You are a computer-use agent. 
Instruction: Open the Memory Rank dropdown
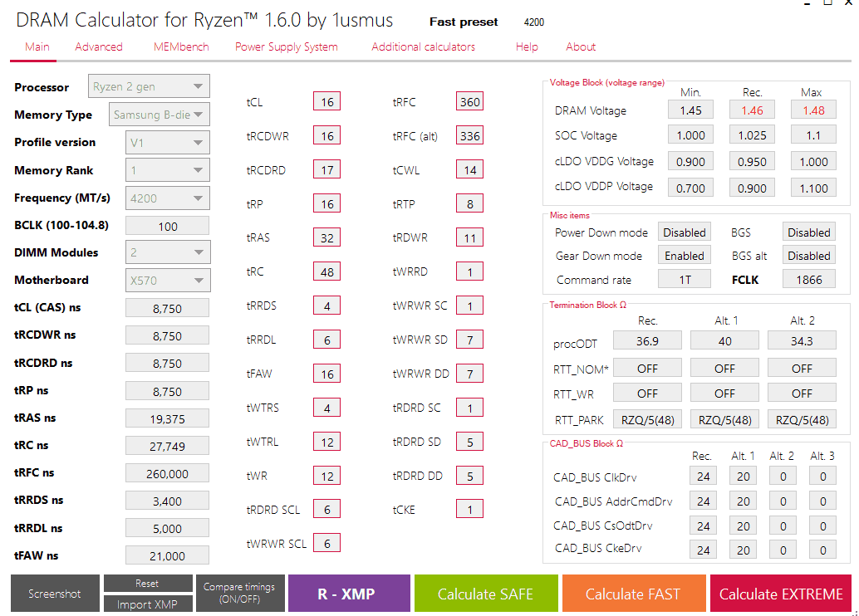pos(167,170)
